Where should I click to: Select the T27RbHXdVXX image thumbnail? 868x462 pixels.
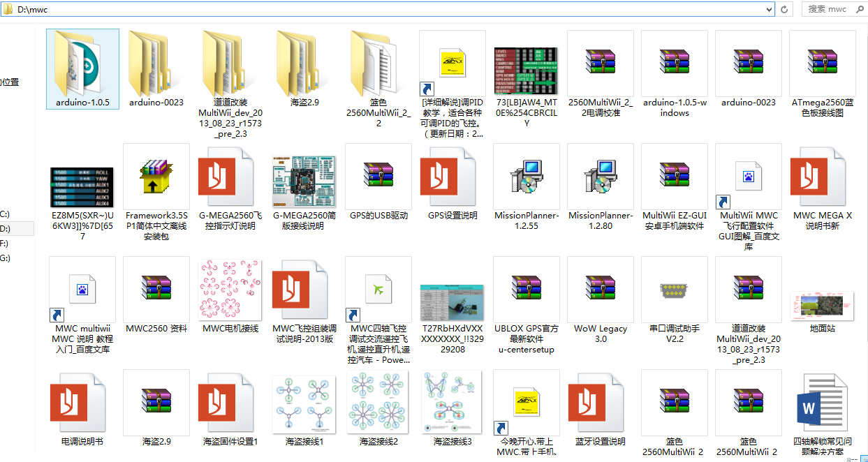point(453,302)
